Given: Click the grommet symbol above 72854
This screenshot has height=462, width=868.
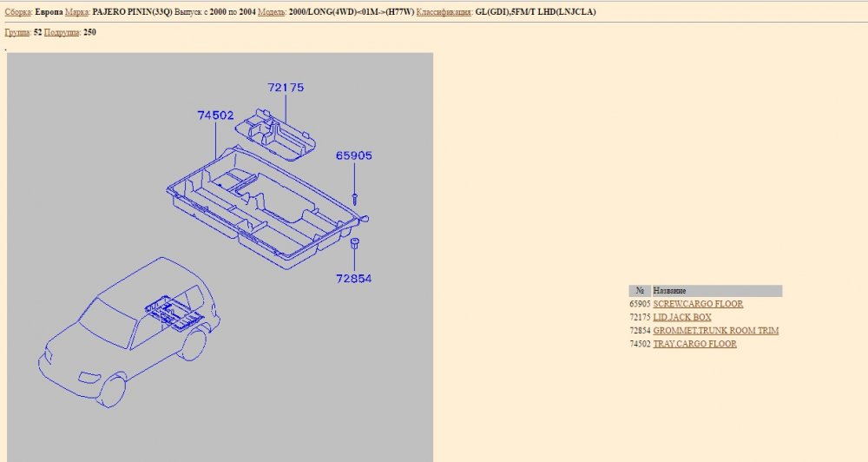Looking at the screenshot, I should point(355,242).
